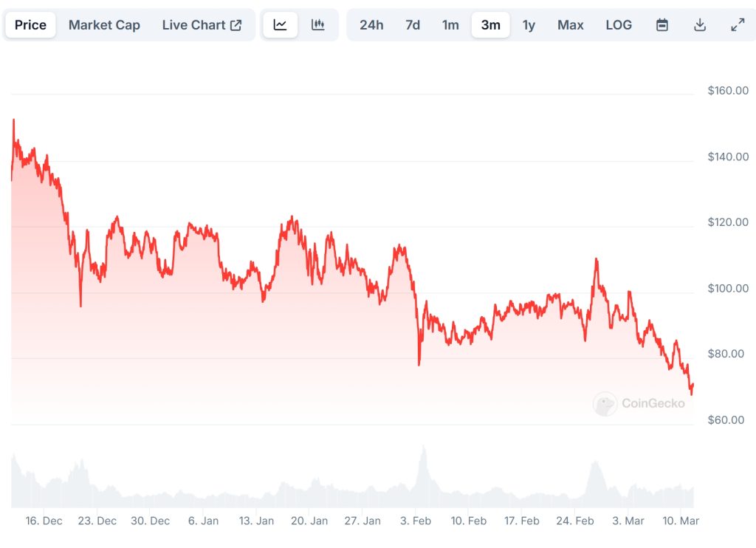Change range to 1y
756x548 pixels.
(x=529, y=24)
